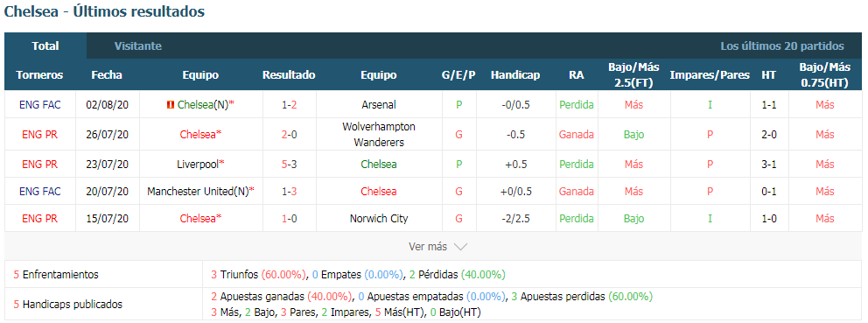The width and height of the screenshot is (868, 323).
Task: Select the Total tab
Action: [45, 46]
